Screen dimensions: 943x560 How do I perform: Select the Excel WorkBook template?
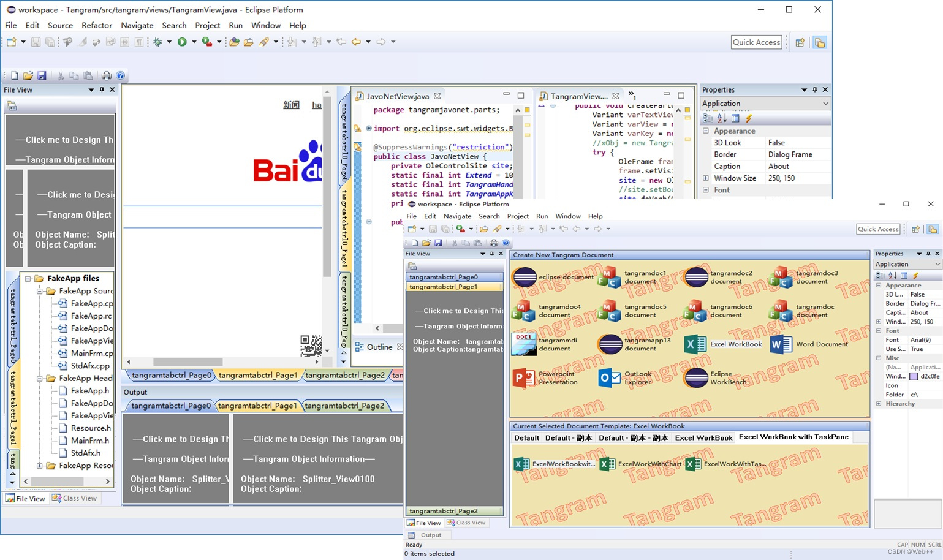(x=723, y=344)
